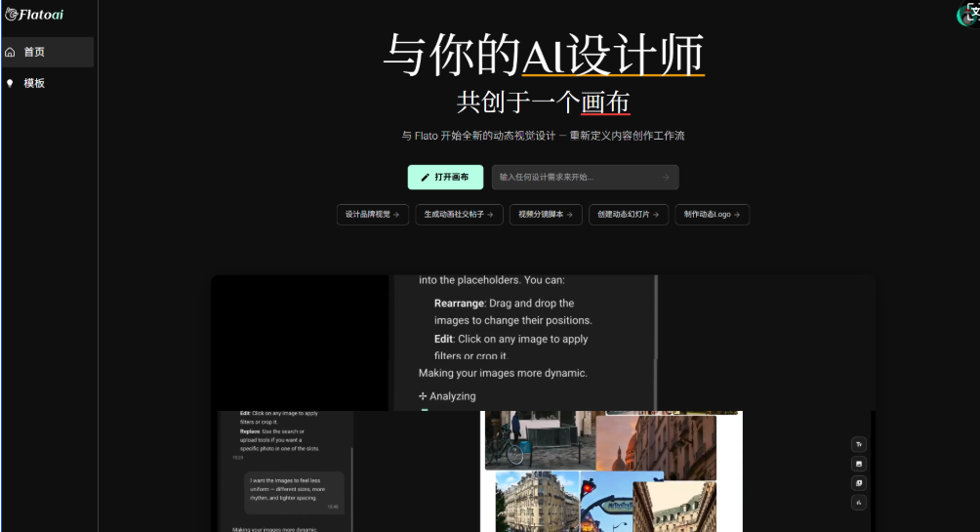Select the 创建动态幻灯片 suggestion chip

tap(629, 215)
